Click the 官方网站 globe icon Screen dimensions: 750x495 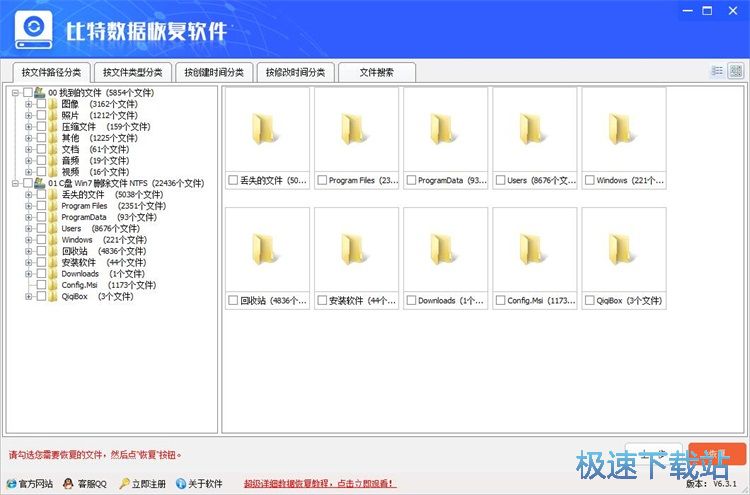[11, 484]
